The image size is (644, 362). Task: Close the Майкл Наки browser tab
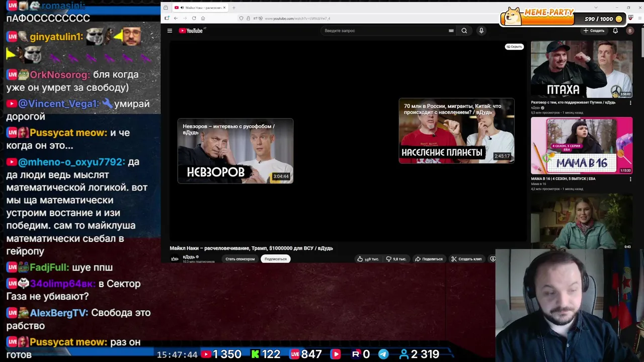[x=224, y=8]
